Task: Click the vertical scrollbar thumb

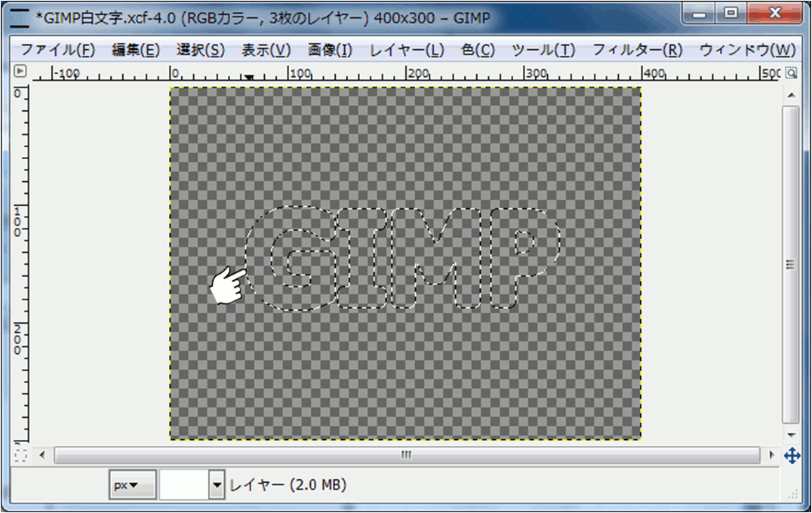Action: pos(791,264)
